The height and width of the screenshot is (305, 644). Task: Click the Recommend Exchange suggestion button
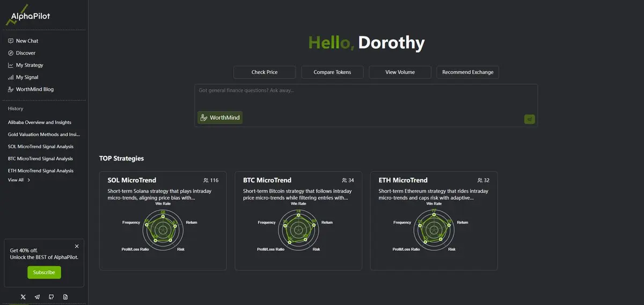(x=467, y=72)
